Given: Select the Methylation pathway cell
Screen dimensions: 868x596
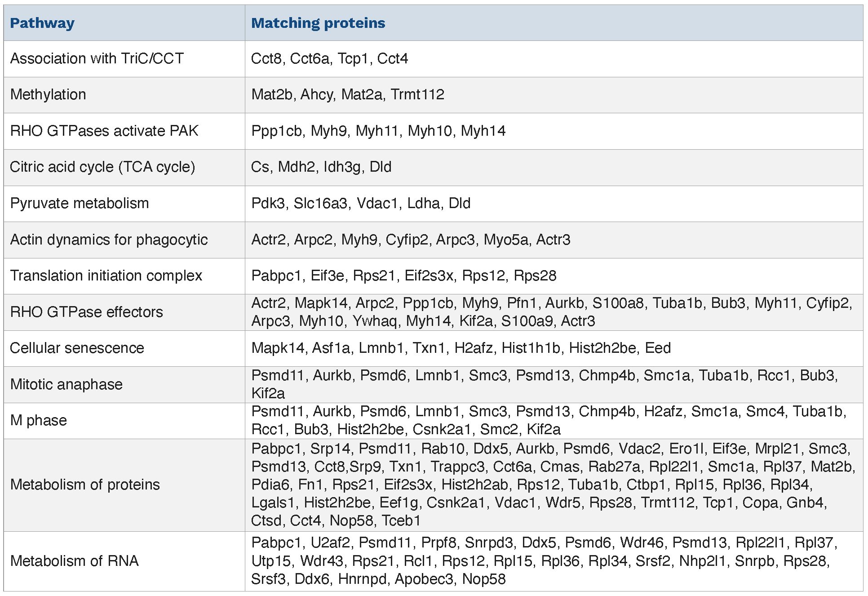Looking at the screenshot, I should 48,94.
